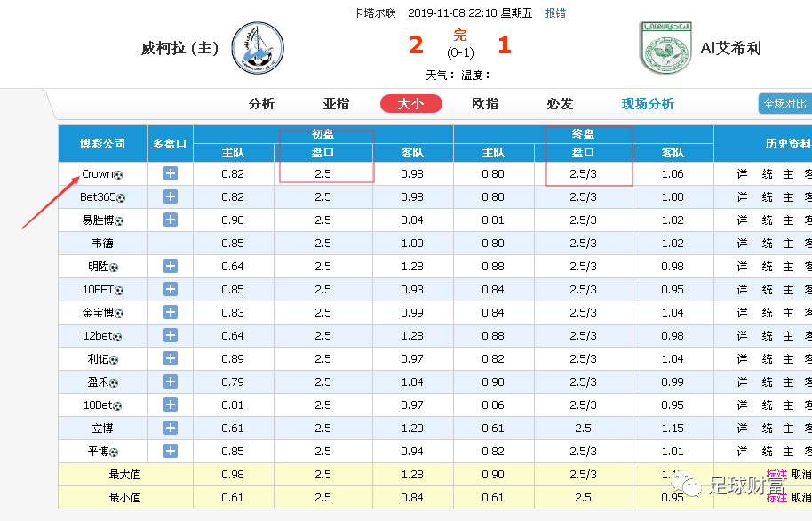Viewport: 812px width, 521px height.
Task: Switch to the 亚指 tab
Action: pos(336,104)
